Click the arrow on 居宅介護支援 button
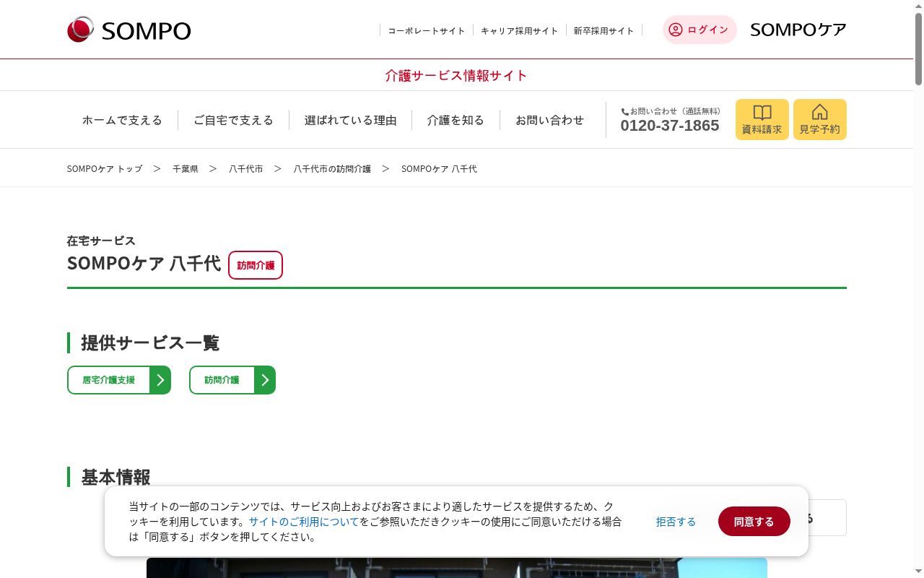The height and width of the screenshot is (578, 924). (160, 380)
